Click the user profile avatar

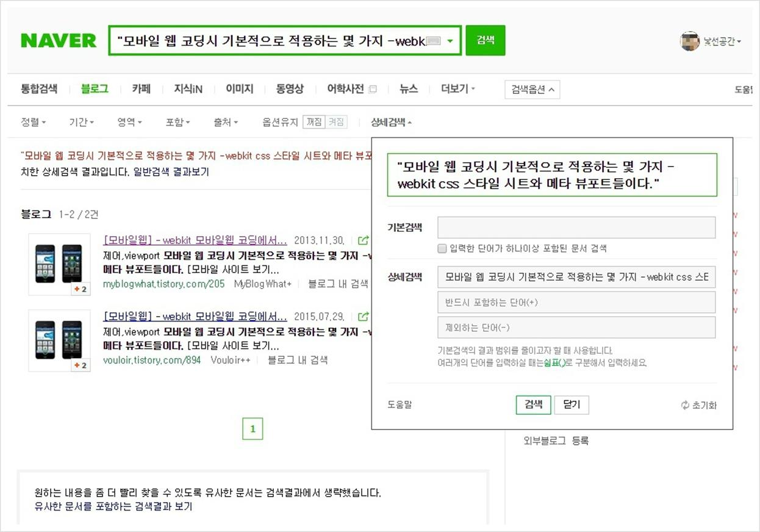(x=690, y=41)
